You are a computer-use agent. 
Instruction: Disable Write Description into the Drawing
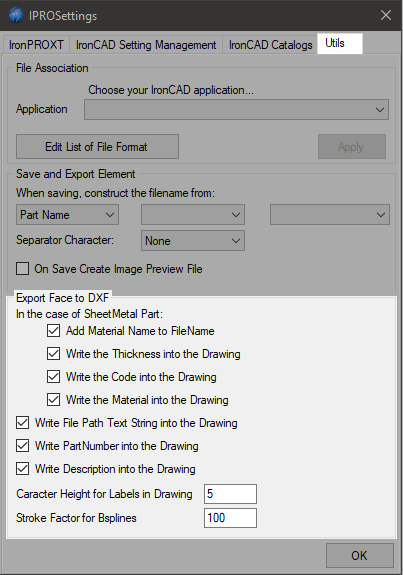click(x=22, y=469)
